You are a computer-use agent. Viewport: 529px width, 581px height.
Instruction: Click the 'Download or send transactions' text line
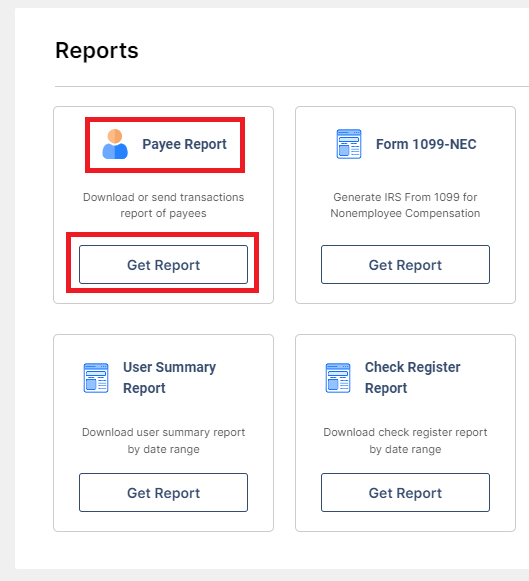tap(163, 197)
